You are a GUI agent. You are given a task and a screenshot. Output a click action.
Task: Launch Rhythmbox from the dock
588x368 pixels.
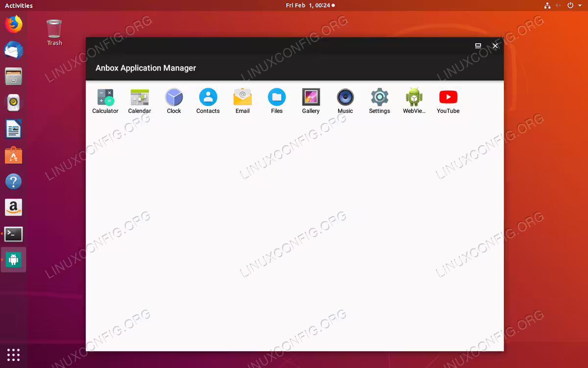click(x=14, y=103)
